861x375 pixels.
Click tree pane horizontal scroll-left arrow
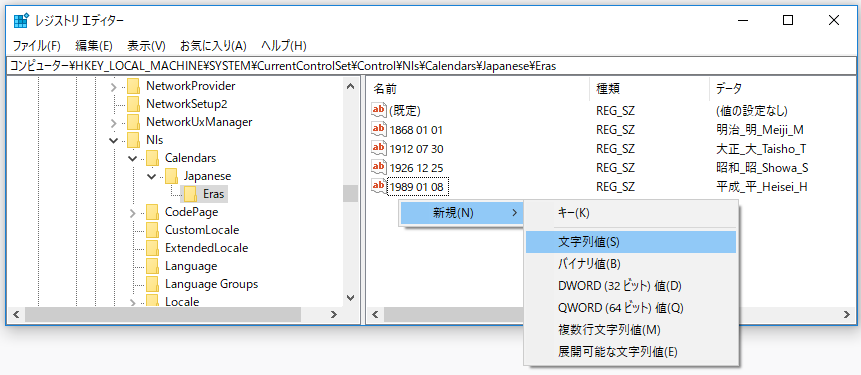click(16, 315)
